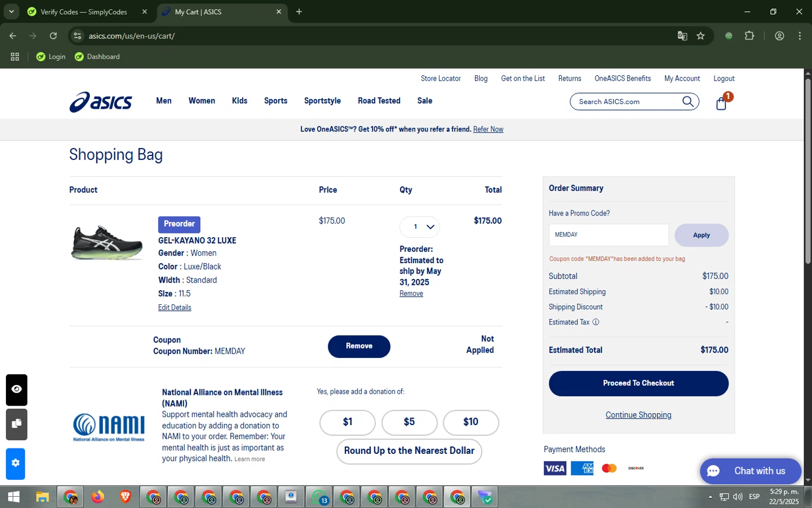The image size is (812, 508).
Task: Click the NAMI Learn more link
Action: click(250, 459)
